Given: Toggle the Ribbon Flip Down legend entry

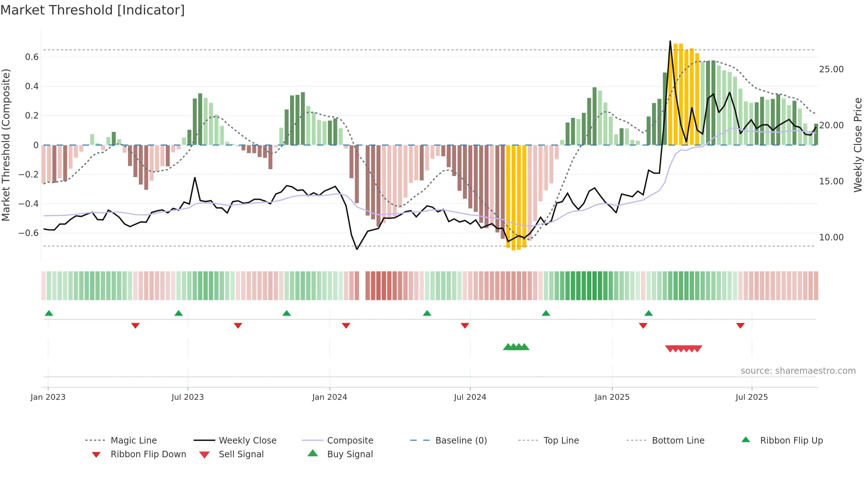Looking at the screenshot, I should (139, 454).
